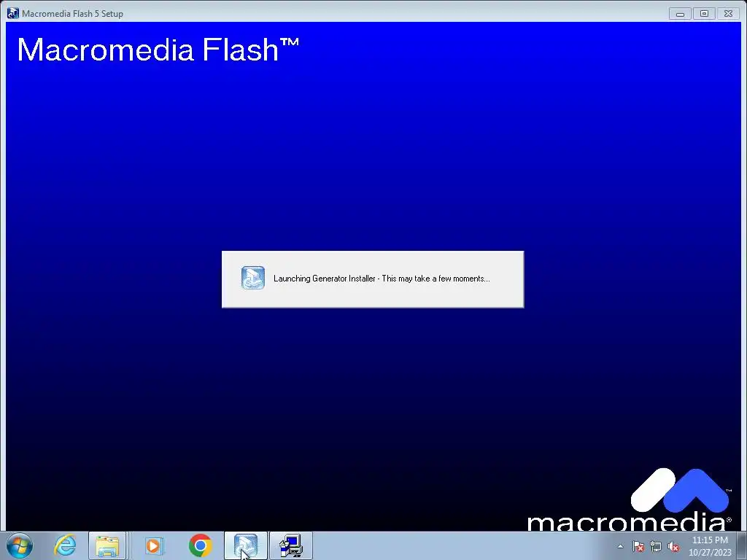The height and width of the screenshot is (560, 747).
Task: Close the Macromedia Flash 5 Setup window
Action: coord(729,14)
